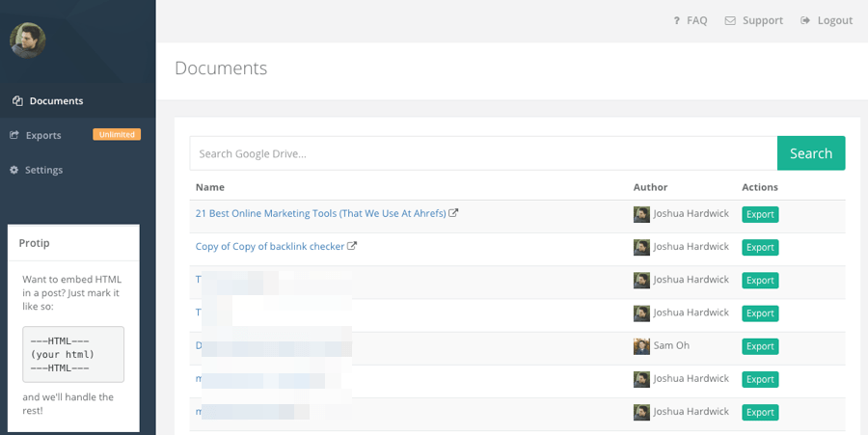Click the Exports share icon in sidebar
This screenshot has height=435, width=868.
14,135
